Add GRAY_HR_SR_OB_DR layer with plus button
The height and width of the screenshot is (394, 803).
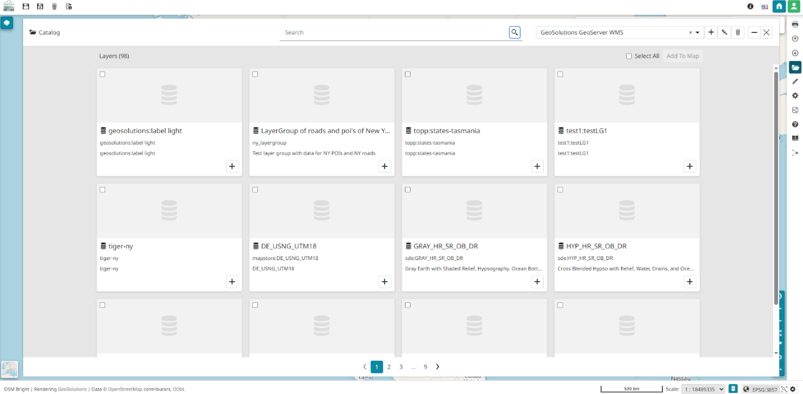[537, 282]
